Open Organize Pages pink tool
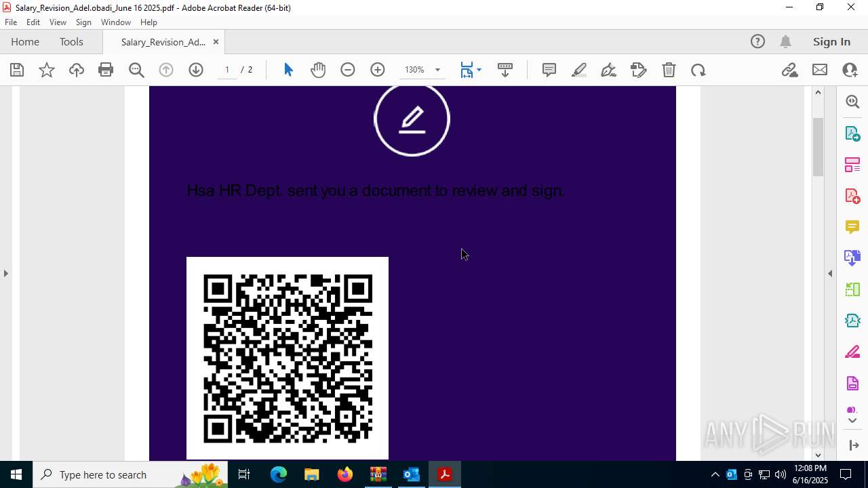Screen dimensions: 868x488 coord(852,164)
